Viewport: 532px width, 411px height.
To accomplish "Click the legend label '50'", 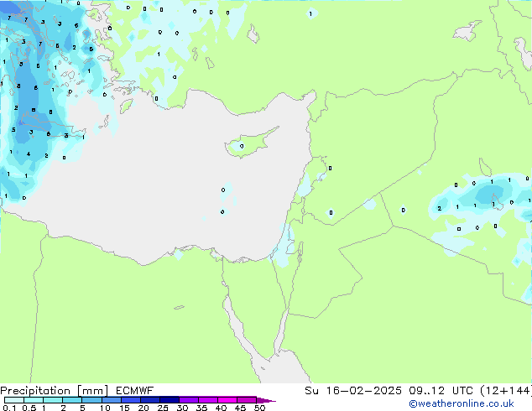I will [259, 408].
